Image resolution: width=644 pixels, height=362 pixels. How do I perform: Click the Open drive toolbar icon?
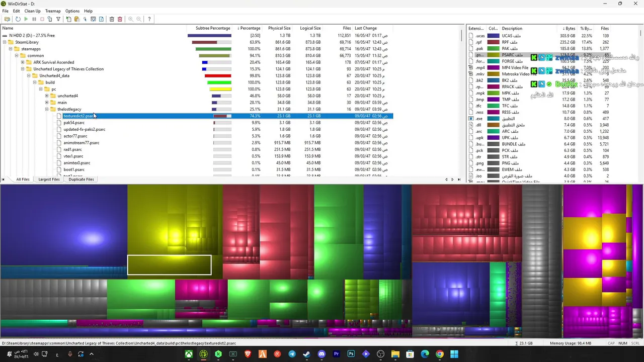point(7,19)
